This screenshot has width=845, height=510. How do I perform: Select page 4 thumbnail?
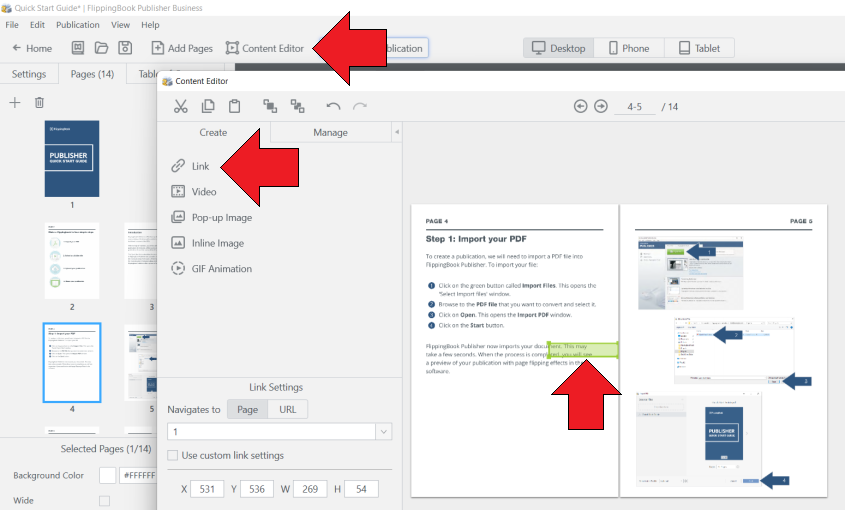72,362
